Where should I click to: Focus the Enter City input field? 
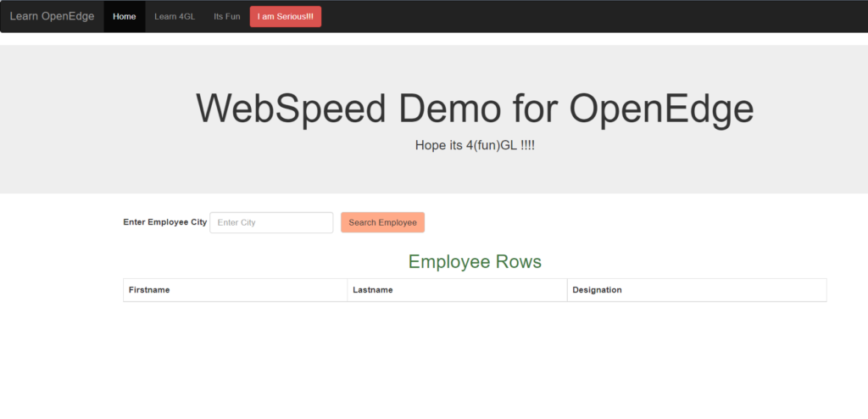[271, 222]
